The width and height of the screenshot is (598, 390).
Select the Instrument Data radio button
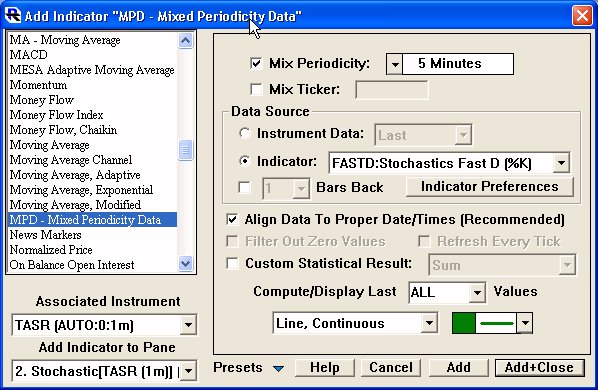pyautogui.click(x=244, y=133)
